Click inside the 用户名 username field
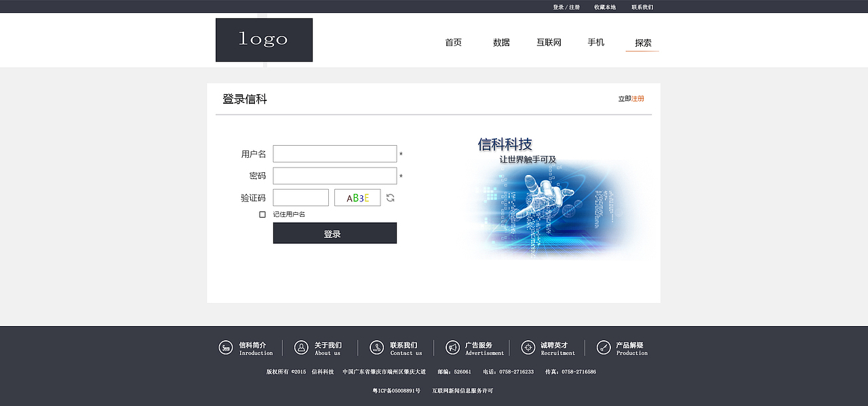Screen dimensions: 868x406 pyautogui.click(x=334, y=153)
